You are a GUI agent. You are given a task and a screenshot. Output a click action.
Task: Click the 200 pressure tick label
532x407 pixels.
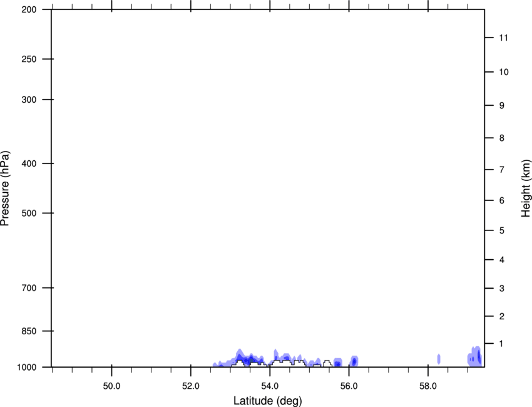(29, 9)
